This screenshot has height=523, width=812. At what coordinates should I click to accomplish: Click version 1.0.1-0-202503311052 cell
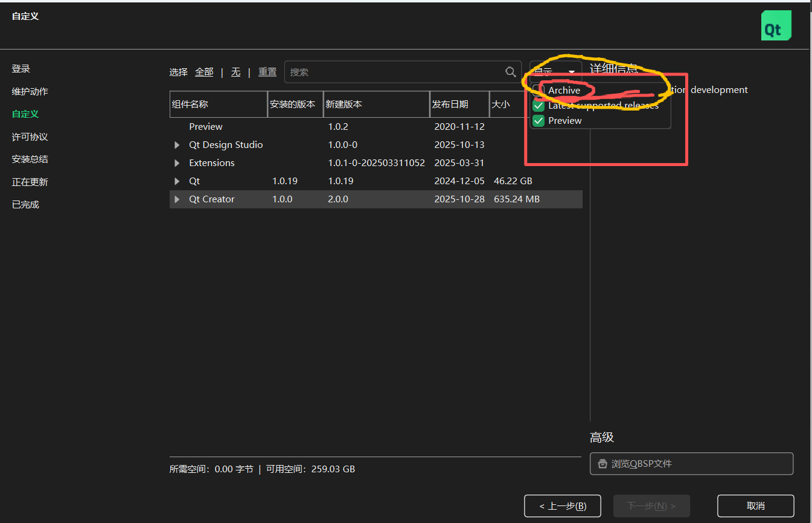click(377, 163)
